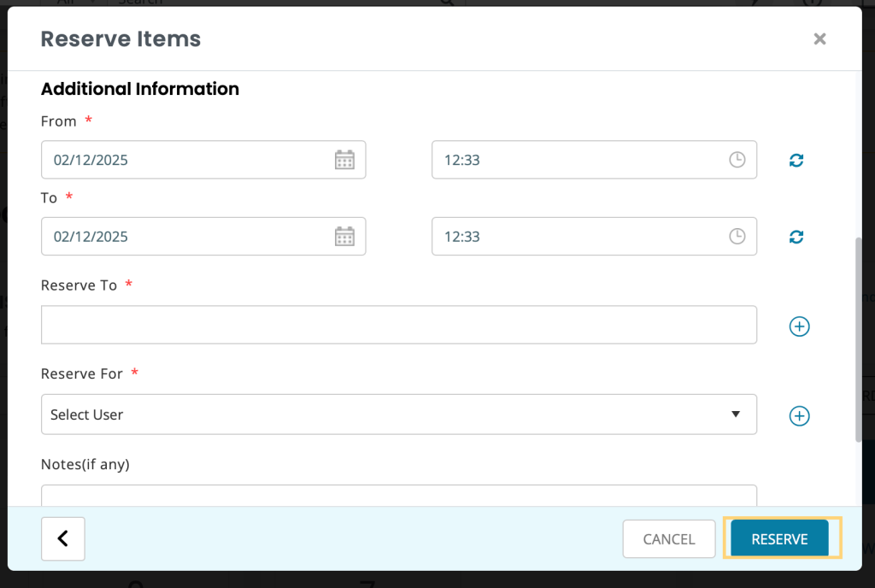Focus the Reserve To input field

click(x=398, y=325)
